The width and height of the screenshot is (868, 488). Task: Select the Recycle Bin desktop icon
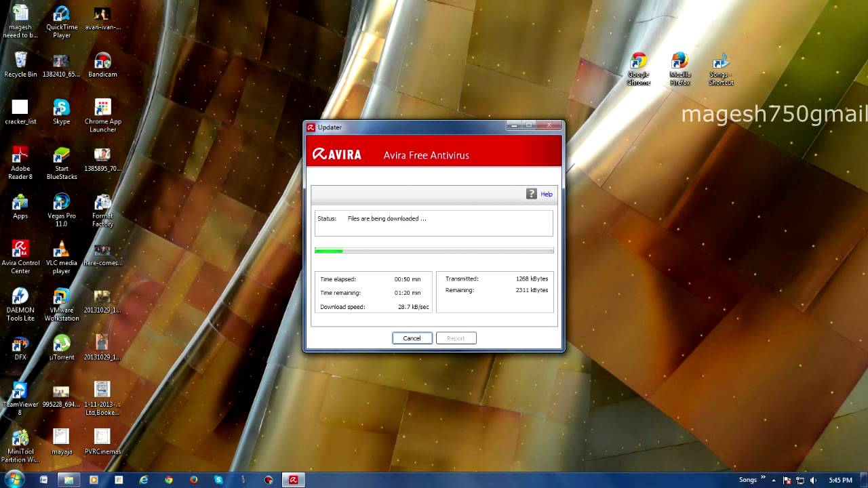pos(20,65)
